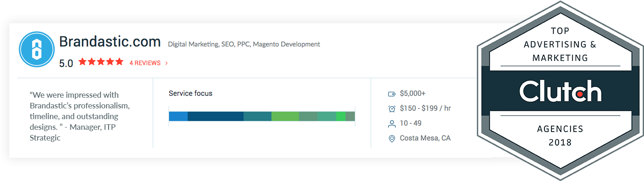Expand reviews via the red chevron arrow

coord(166,63)
